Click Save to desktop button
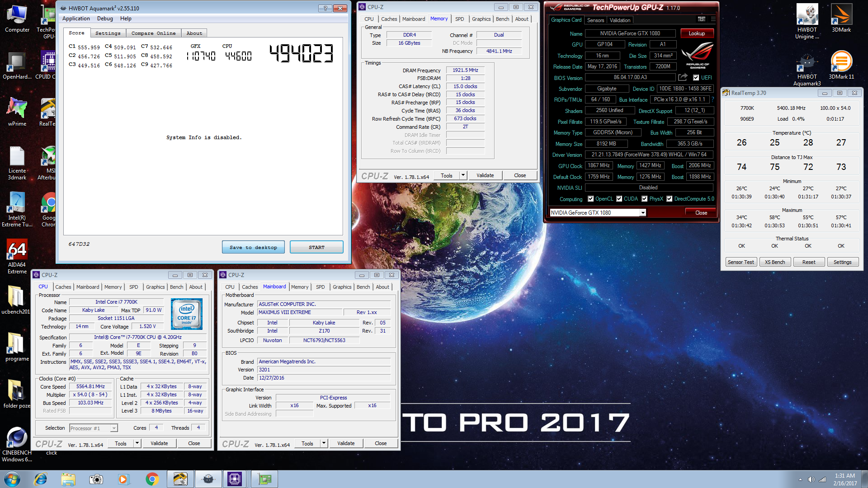The image size is (868, 488). pos(253,247)
